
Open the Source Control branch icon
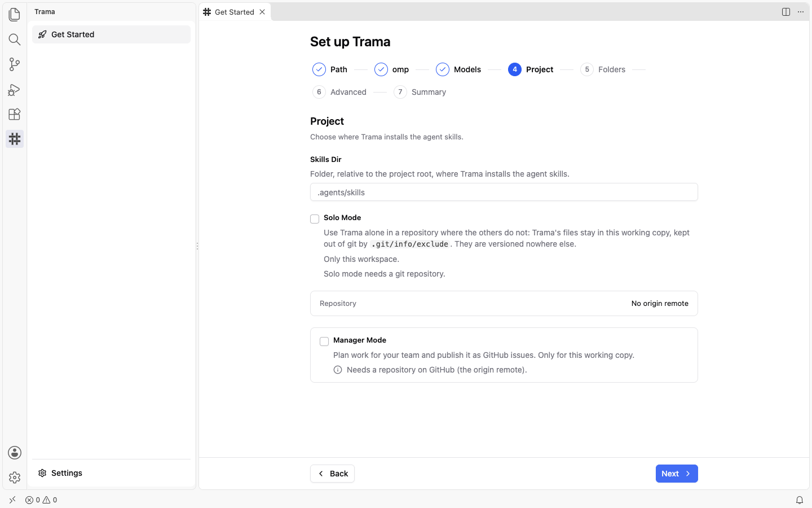15,64
